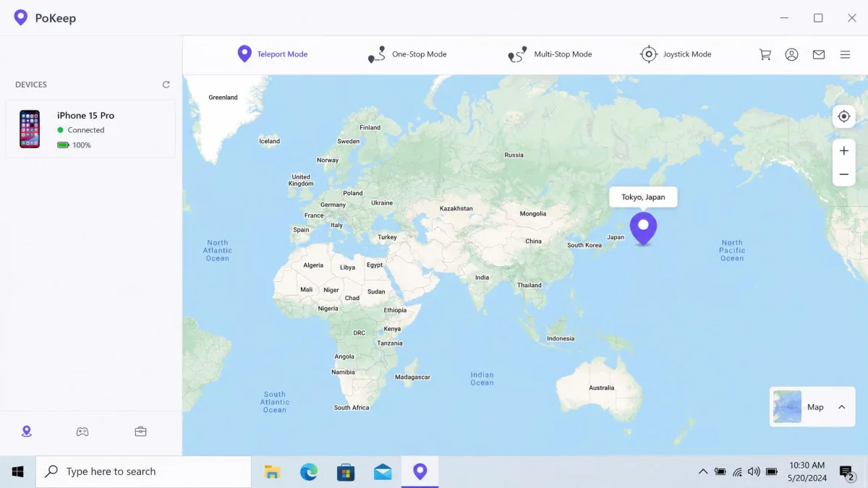Open the Windows Start menu

(x=18, y=471)
